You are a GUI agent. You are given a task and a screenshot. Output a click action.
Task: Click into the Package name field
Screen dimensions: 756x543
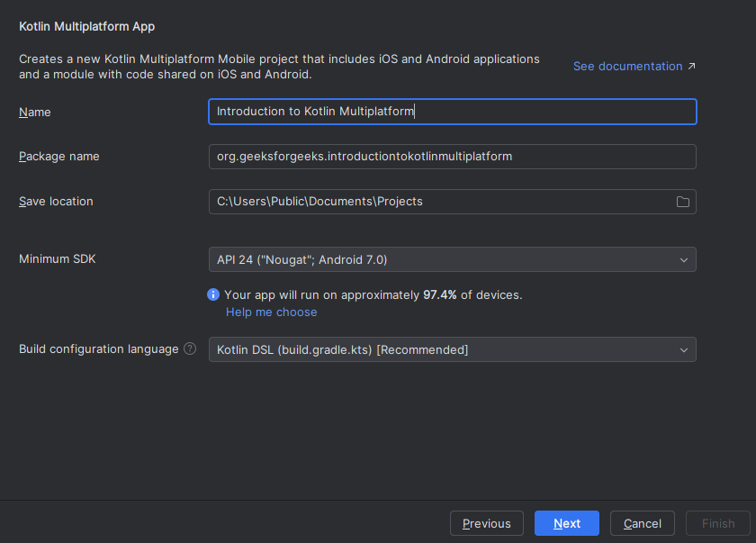pos(452,157)
